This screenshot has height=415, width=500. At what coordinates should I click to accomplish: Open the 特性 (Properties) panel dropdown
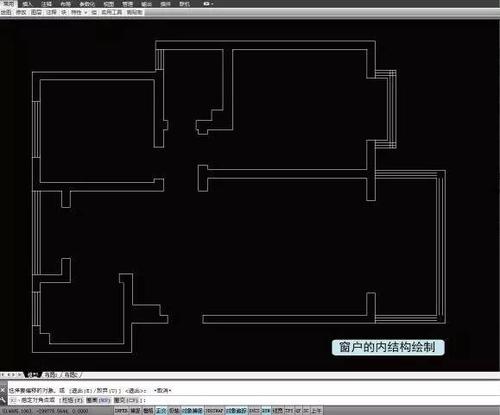[79, 12]
